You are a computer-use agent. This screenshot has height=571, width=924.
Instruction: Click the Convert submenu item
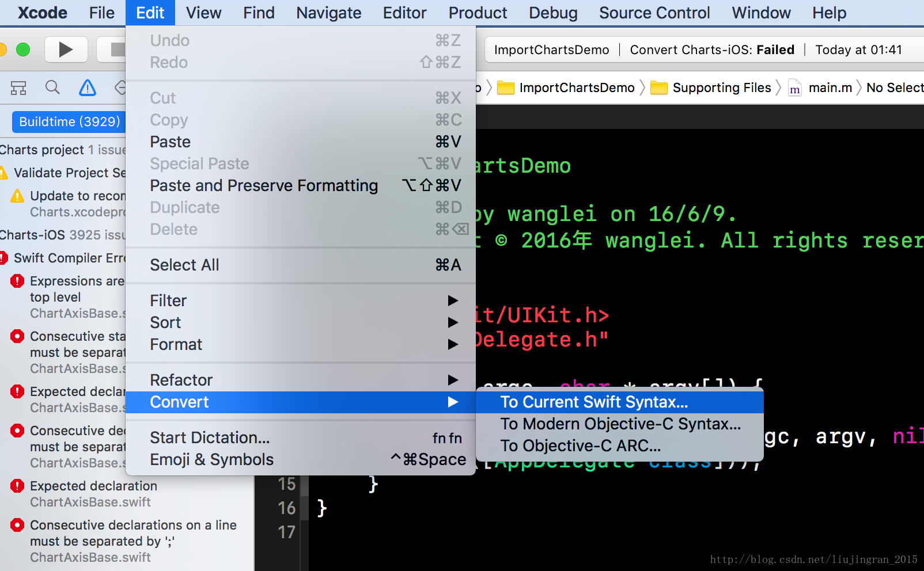(x=301, y=402)
